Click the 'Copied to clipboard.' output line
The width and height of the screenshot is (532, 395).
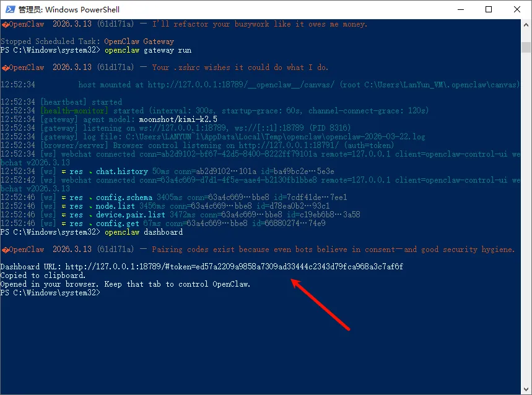click(x=43, y=276)
